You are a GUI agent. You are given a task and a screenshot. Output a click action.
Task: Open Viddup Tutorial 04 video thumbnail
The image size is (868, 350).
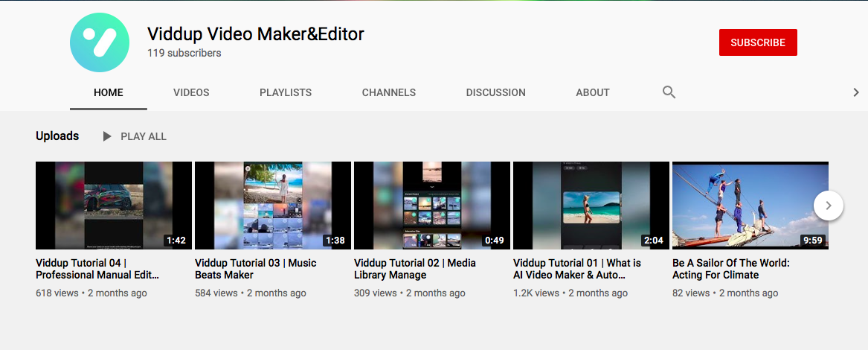point(114,206)
